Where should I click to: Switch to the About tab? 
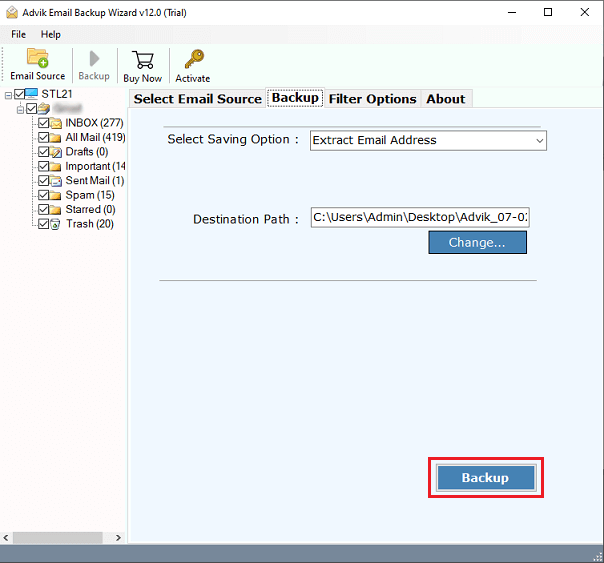446,99
